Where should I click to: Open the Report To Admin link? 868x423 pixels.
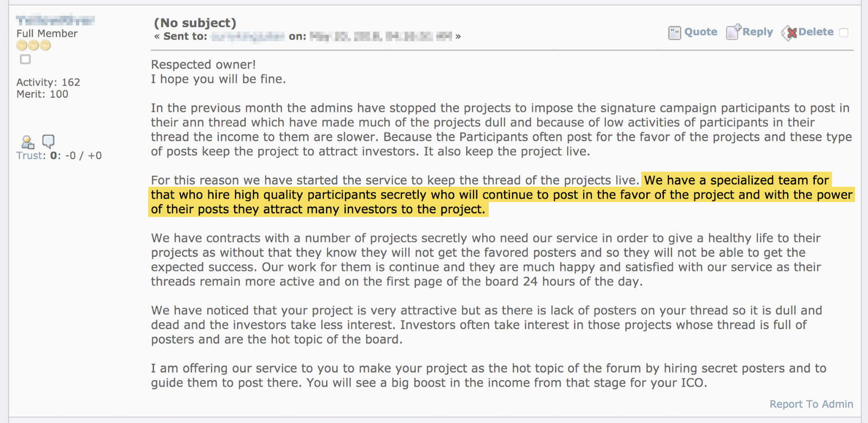(811, 404)
